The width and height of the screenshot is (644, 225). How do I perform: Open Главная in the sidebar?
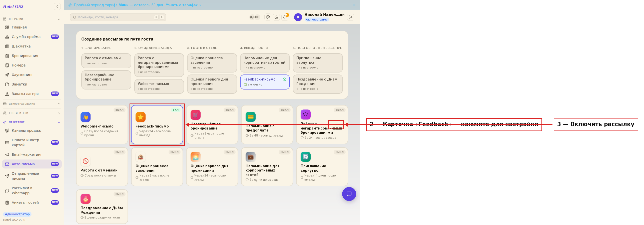pyautogui.click(x=32, y=27)
